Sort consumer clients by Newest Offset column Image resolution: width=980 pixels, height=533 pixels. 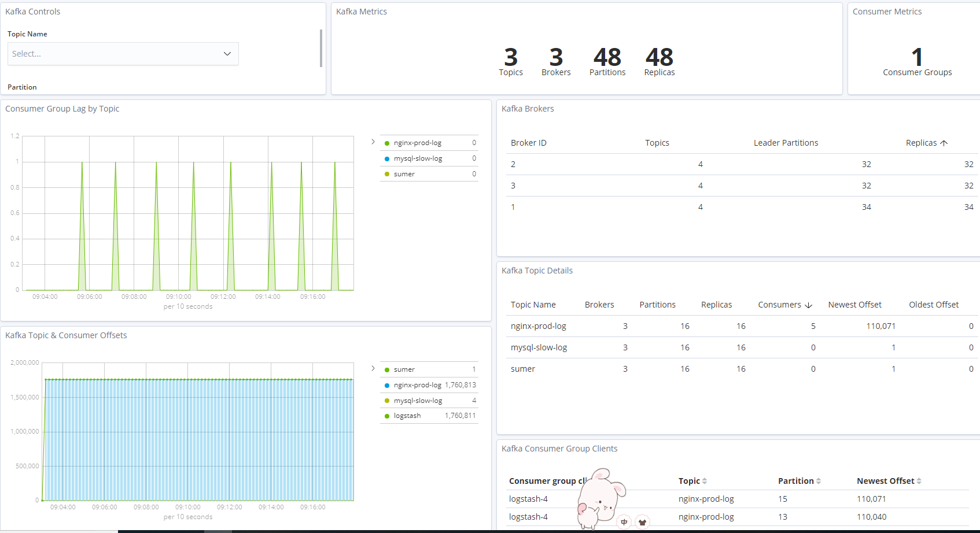coord(889,481)
